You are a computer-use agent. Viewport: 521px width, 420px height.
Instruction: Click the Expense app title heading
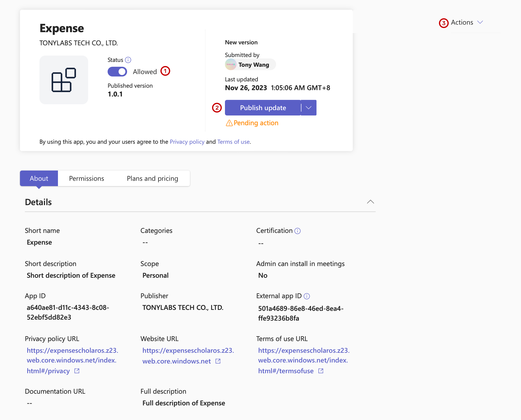coord(62,29)
